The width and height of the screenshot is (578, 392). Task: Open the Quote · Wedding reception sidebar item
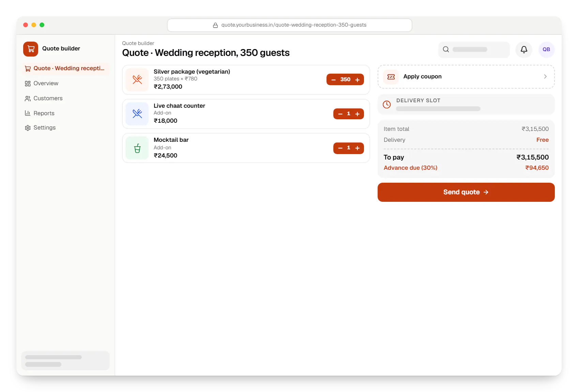(65, 69)
